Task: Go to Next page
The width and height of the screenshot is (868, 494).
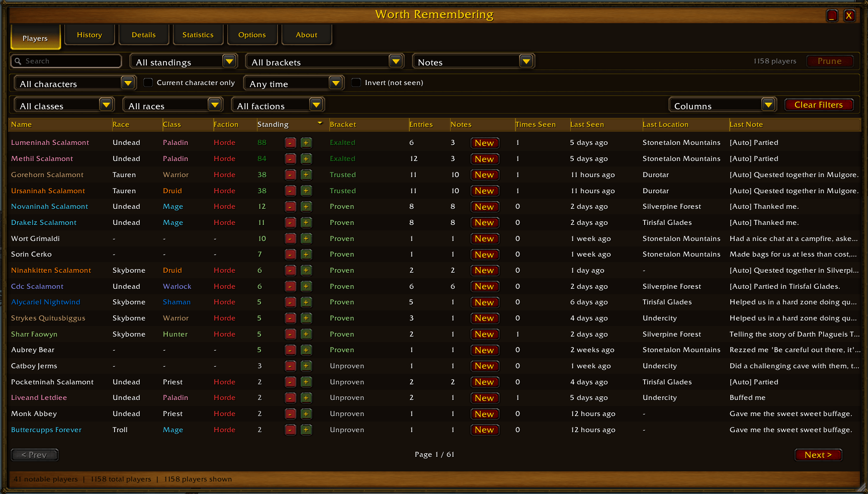Action: pyautogui.click(x=818, y=455)
